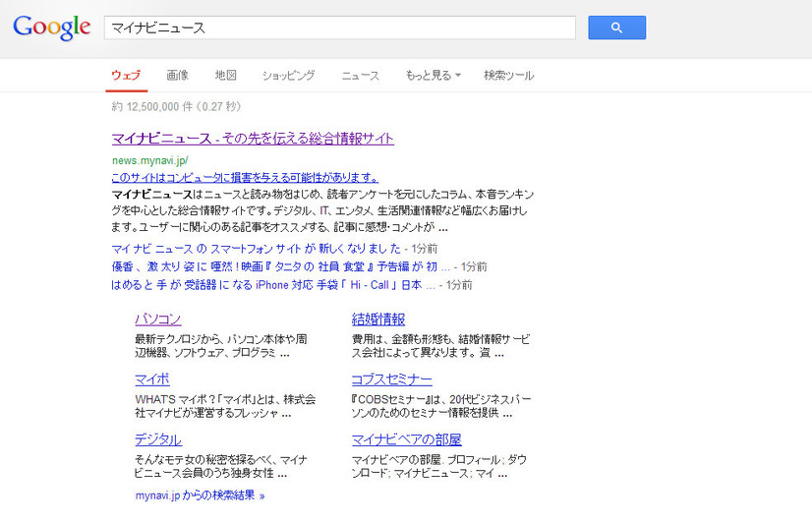
Task: Click mynavi.jp からの検索結果 link
Action: point(200,495)
